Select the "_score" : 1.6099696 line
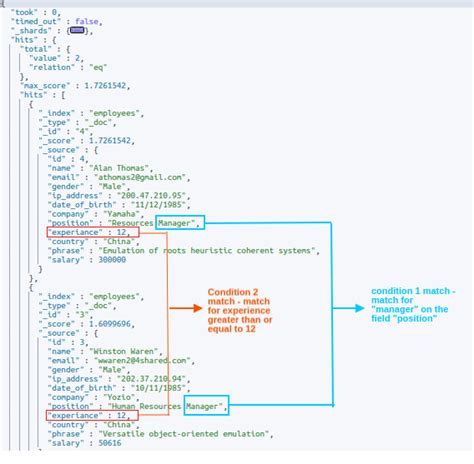This screenshot has height=464, width=474. tap(86, 324)
